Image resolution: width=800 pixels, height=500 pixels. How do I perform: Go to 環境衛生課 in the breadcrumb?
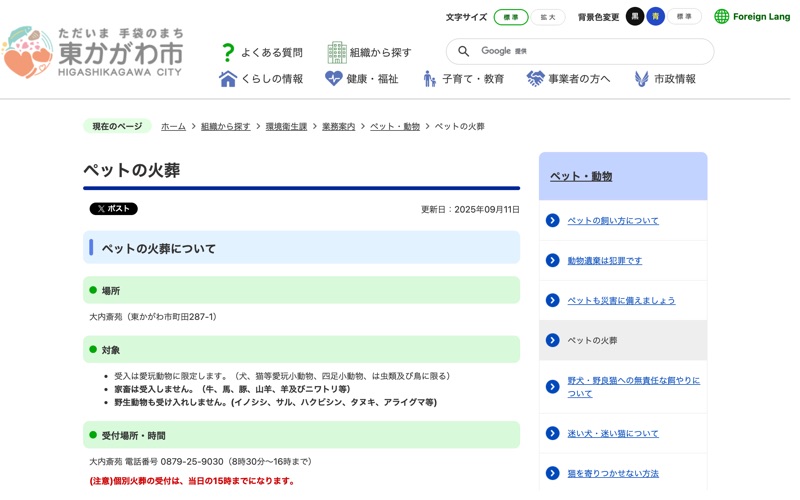(x=286, y=127)
